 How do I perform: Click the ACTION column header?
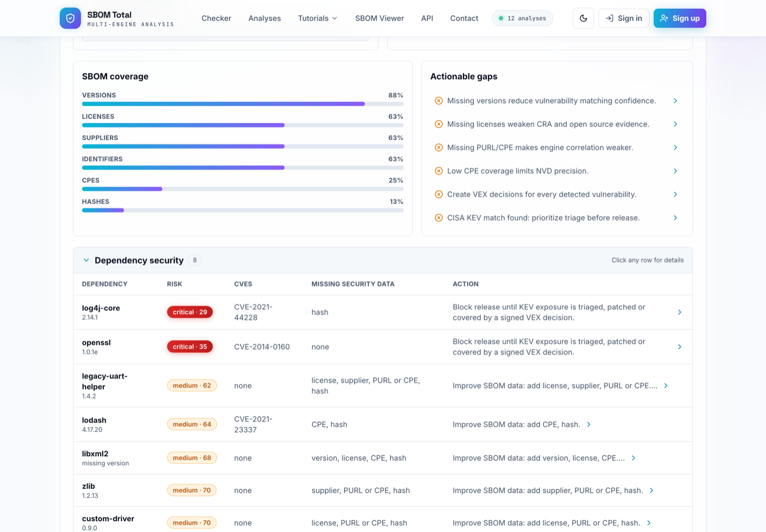[466, 284]
